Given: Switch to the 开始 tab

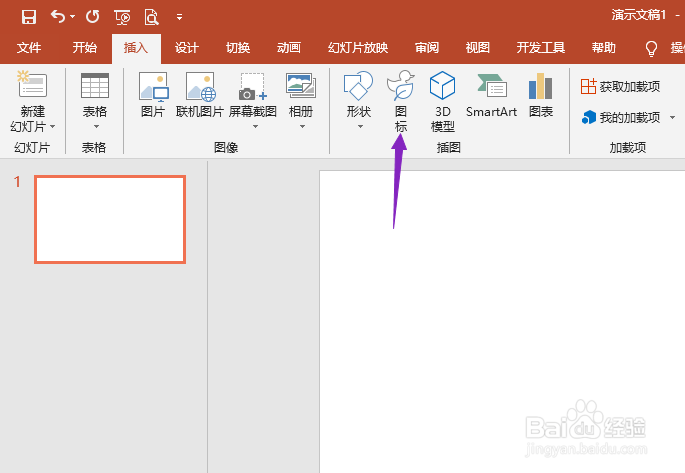Looking at the screenshot, I should pos(85,47).
